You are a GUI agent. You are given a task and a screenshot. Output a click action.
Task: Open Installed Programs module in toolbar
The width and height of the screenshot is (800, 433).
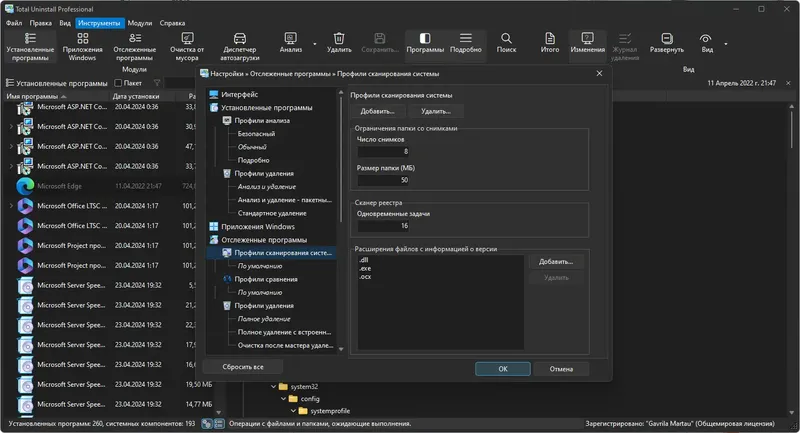[x=30, y=46]
